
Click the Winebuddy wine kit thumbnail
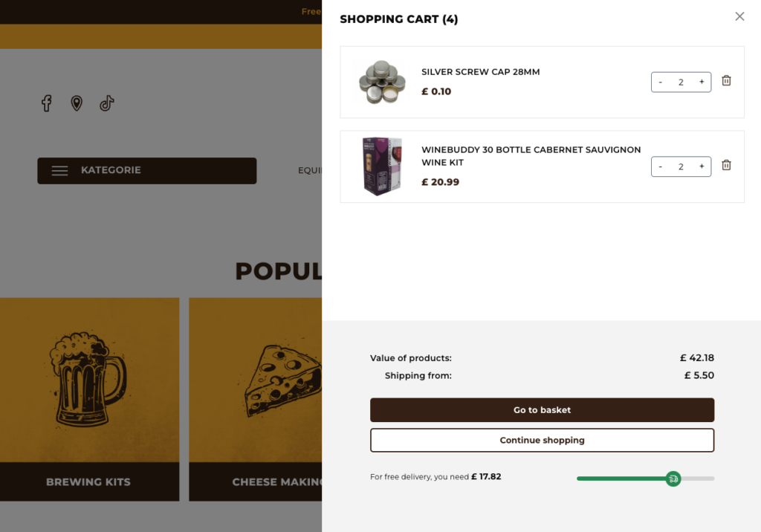[x=382, y=166]
